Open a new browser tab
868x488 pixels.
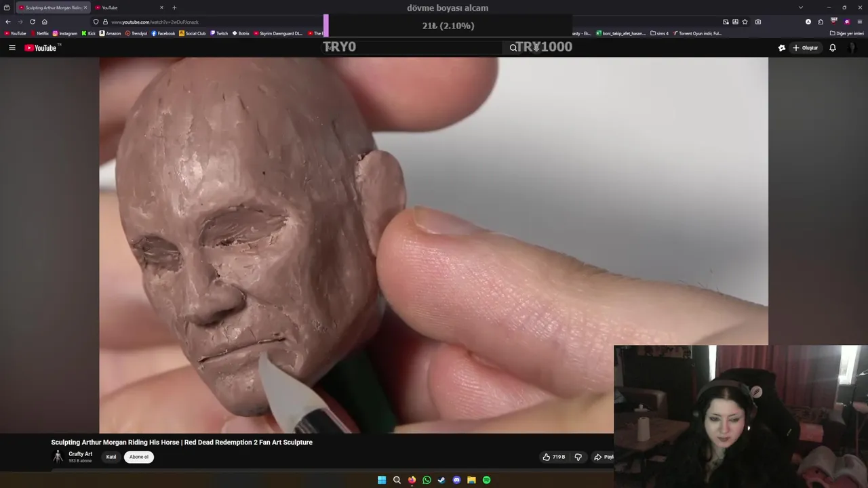coord(174,7)
